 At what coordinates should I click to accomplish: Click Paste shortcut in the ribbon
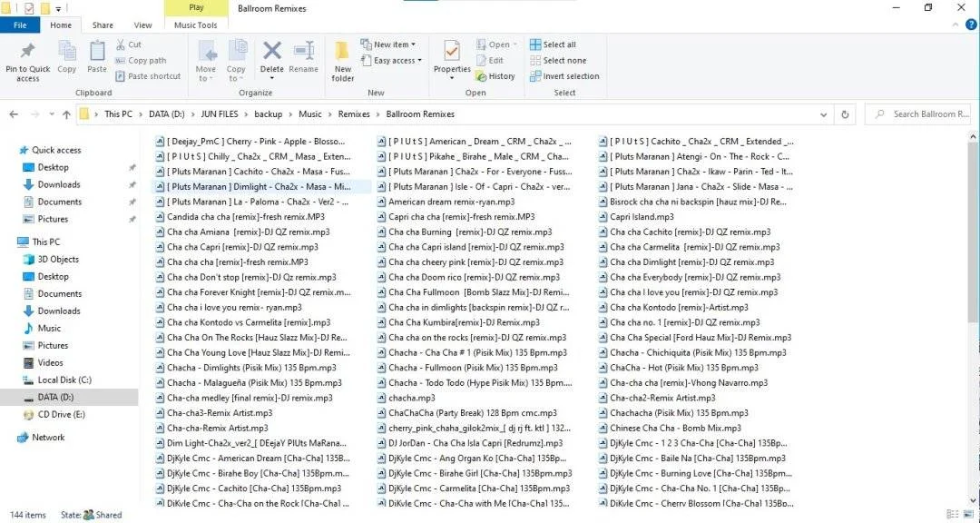point(148,76)
